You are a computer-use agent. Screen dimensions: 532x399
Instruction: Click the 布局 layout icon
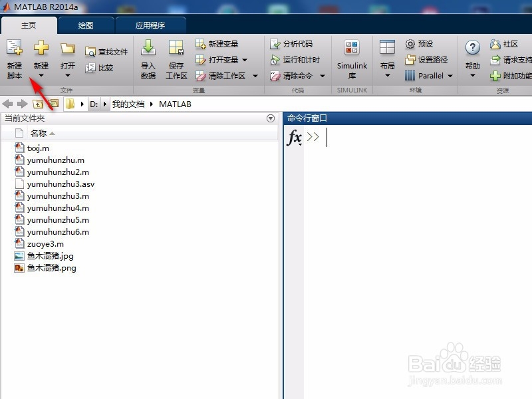point(387,47)
